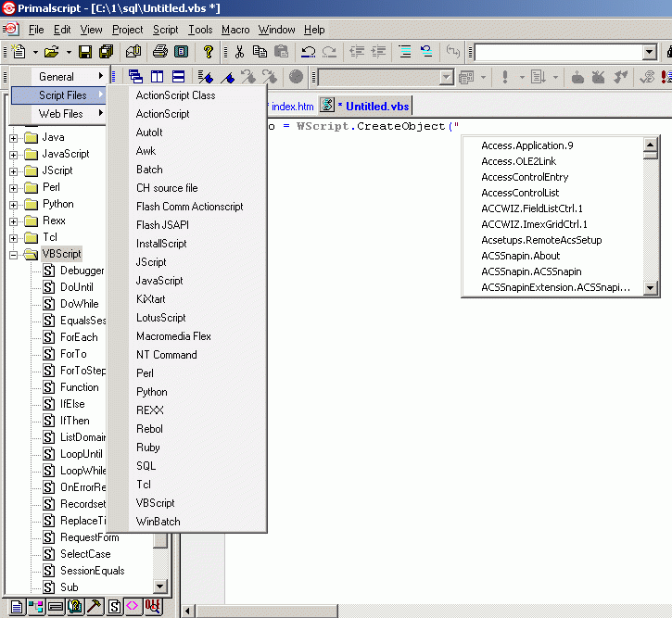672x618 pixels.
Task: Click tree panel scroll down arrow
Action: click(x=159, y=586)
